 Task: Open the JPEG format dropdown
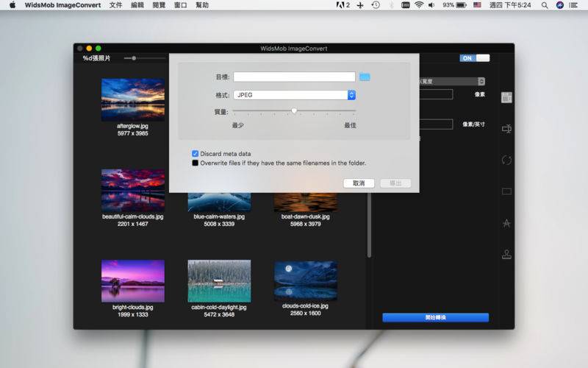click(295, 95)
